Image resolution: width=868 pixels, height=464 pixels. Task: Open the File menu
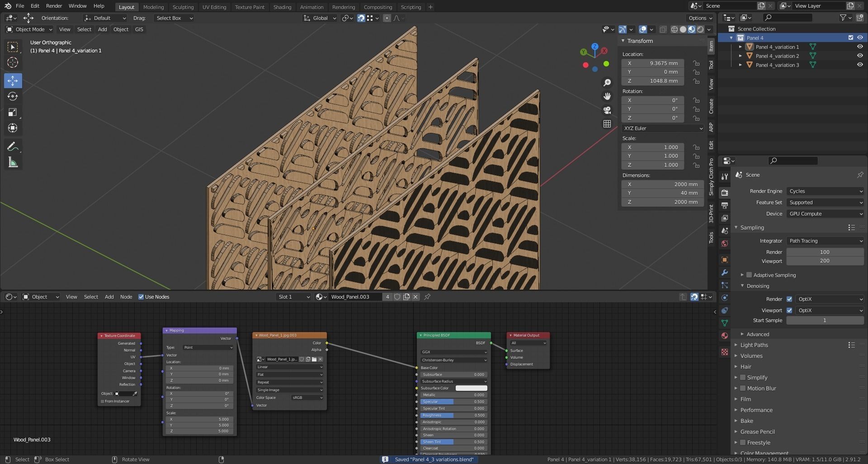tap(20, 6)
